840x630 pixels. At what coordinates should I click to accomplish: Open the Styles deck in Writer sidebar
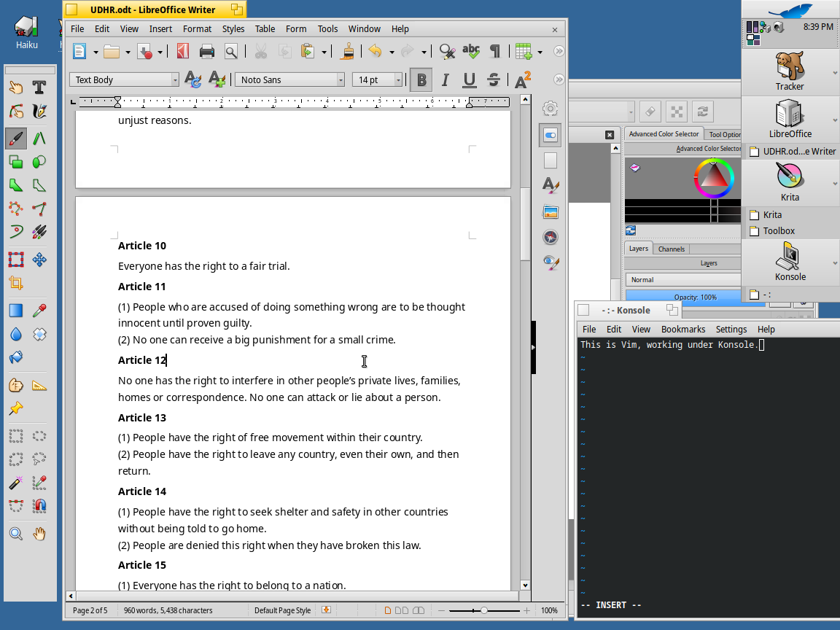551,186
